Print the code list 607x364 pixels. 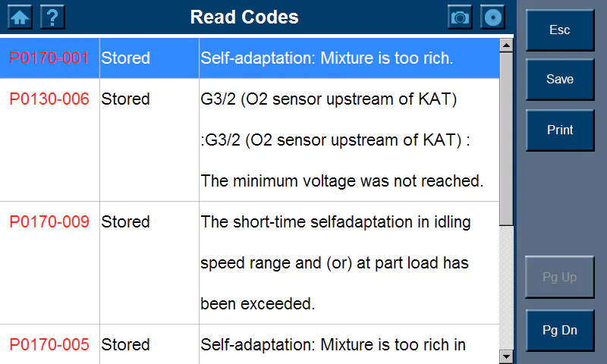[x=560, y=130]
